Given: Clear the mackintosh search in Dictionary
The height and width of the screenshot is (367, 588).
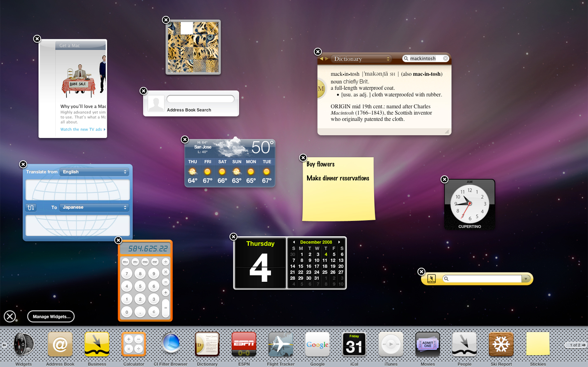Looking at the screenshot, I should (446, 58).
